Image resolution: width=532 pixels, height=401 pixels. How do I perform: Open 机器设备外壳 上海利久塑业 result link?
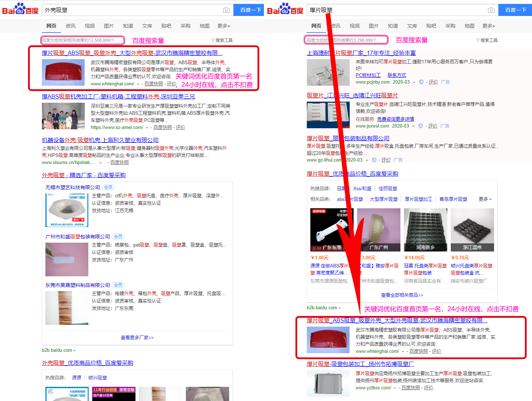(100, 140)
